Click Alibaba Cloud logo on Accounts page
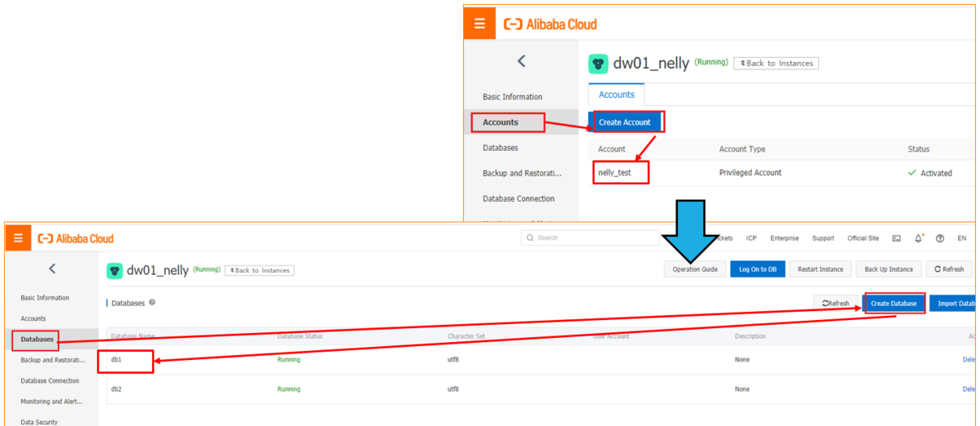Image resolution: width=980 pixels, height=426 pixels. tap(550, 24)
